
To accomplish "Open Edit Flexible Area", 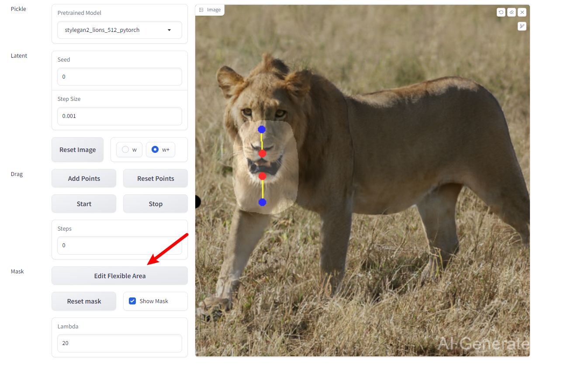I will point(120,276).
